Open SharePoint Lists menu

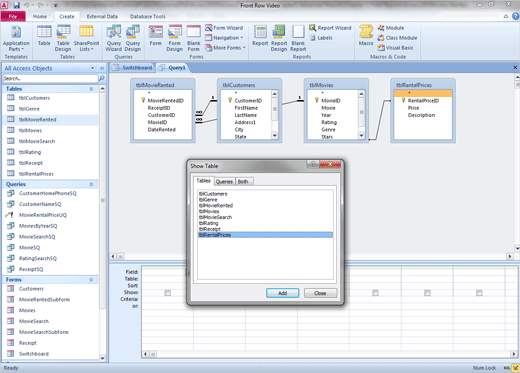[86, 39]
